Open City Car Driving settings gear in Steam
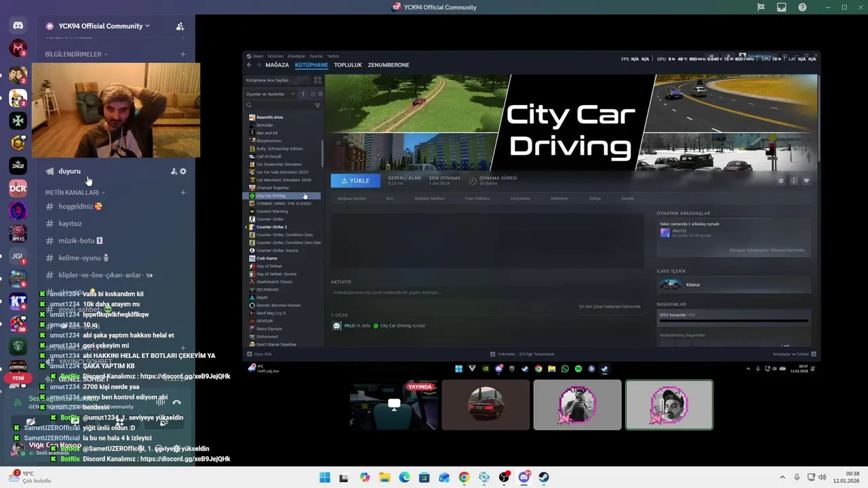 click(x=781, y=181)
